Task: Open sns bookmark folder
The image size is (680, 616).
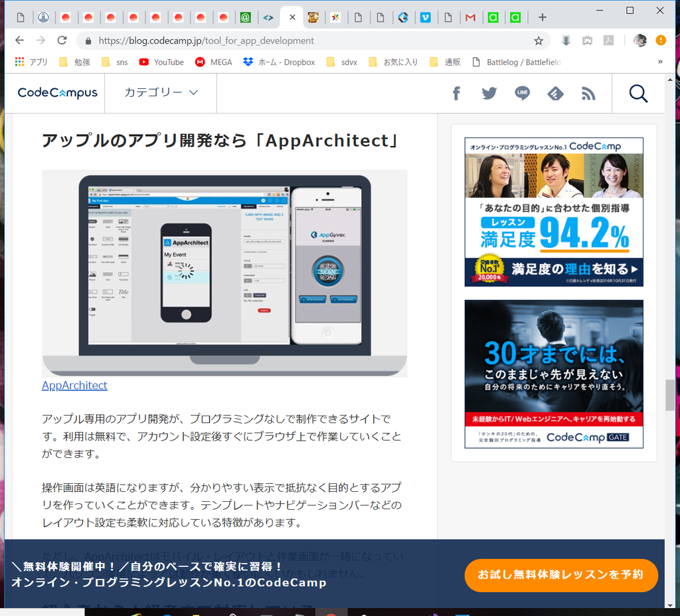Action: [x=115, y=62]
